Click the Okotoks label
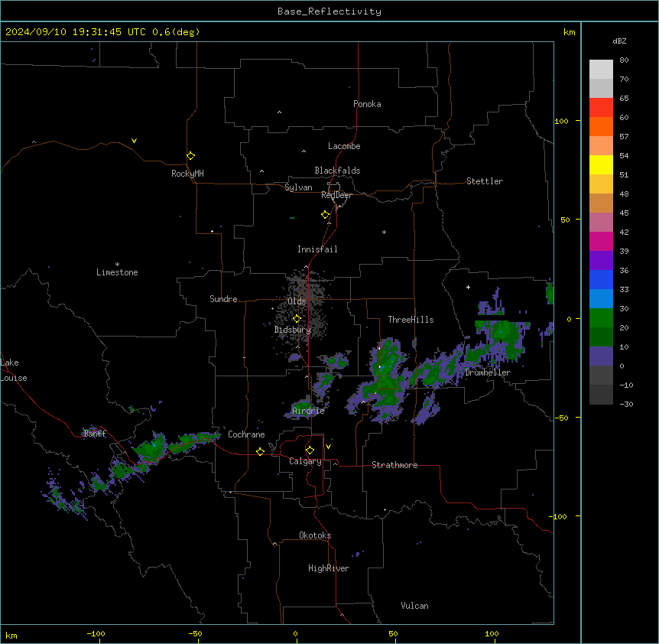Screen dimensions: 659x644 [x=315, y=535]
